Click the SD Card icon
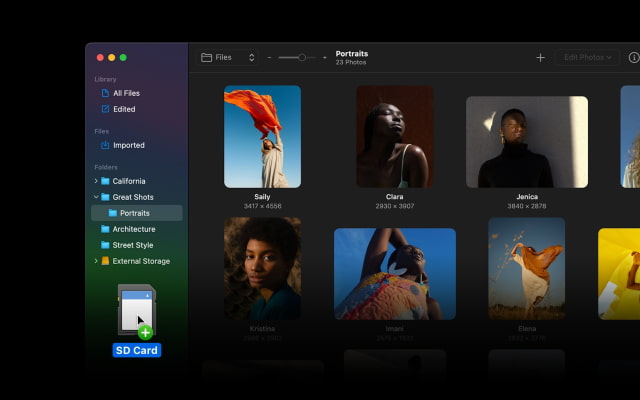Viewport: 640px width, 400px height. click(x=137, y=311)
